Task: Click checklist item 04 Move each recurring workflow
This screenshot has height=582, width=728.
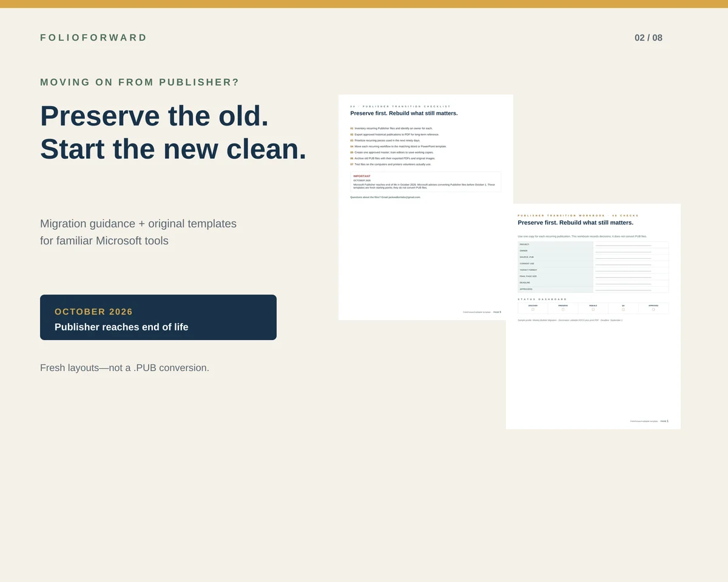Action: pyautogui.click(x=398, y=146)
